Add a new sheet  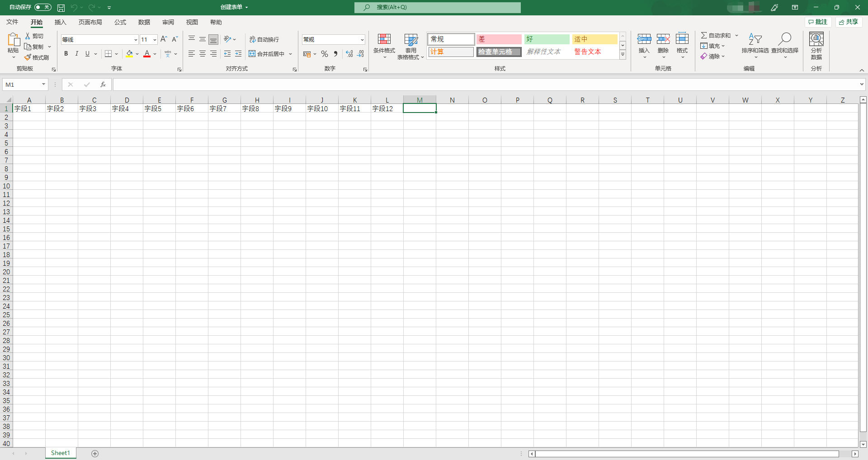point(95,454)
